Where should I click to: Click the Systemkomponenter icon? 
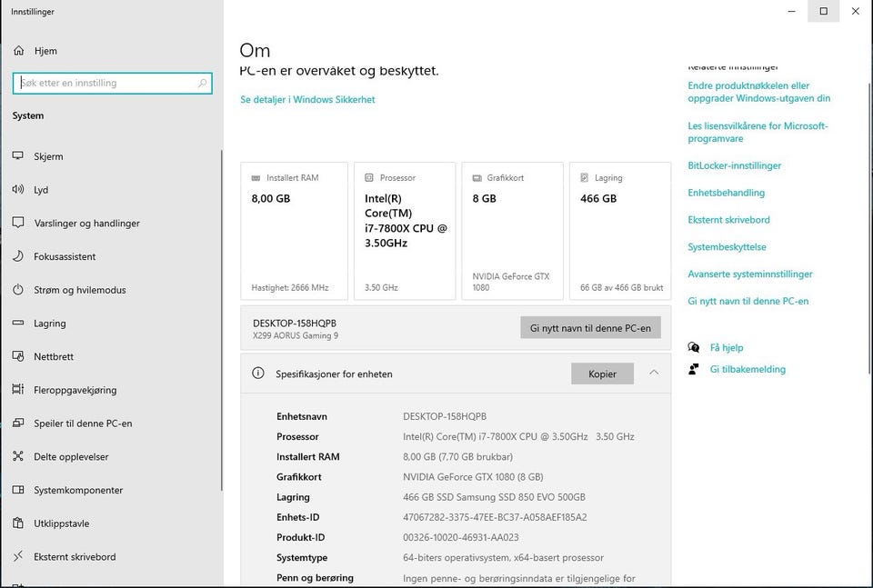[18, 490]
